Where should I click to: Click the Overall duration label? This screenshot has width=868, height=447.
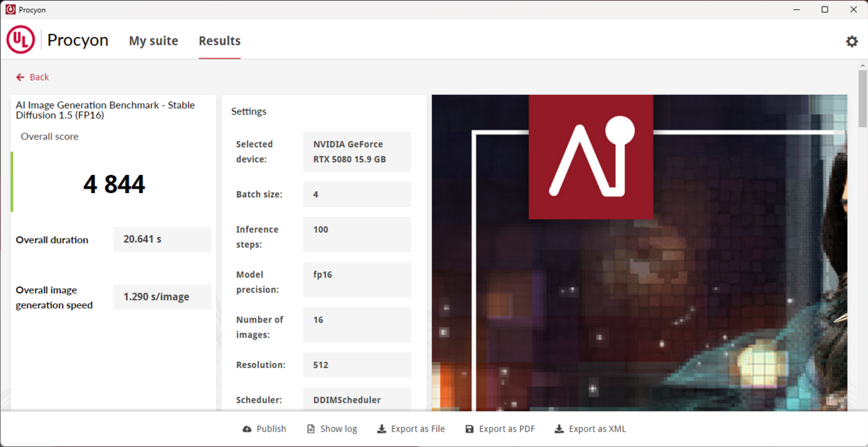(x=52, y=239)
